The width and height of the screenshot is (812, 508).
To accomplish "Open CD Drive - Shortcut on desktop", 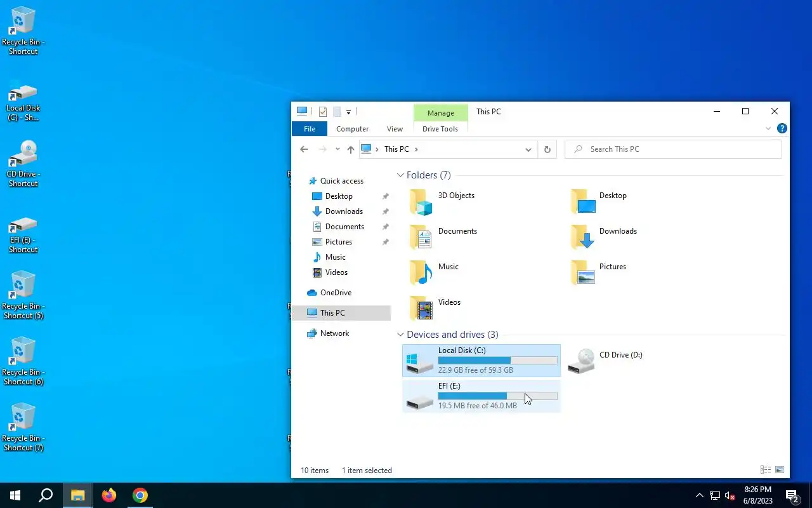I will point(23,164).
